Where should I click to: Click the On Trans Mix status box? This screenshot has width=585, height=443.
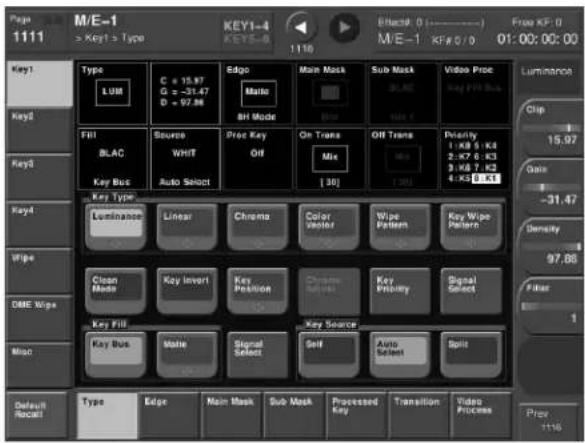330,159
